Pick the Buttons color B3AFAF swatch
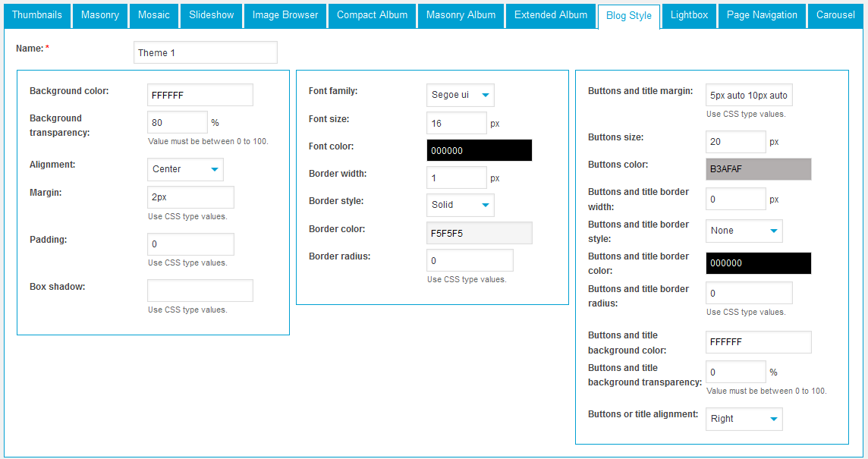This screenshot has width=868, height=459. 758,169
